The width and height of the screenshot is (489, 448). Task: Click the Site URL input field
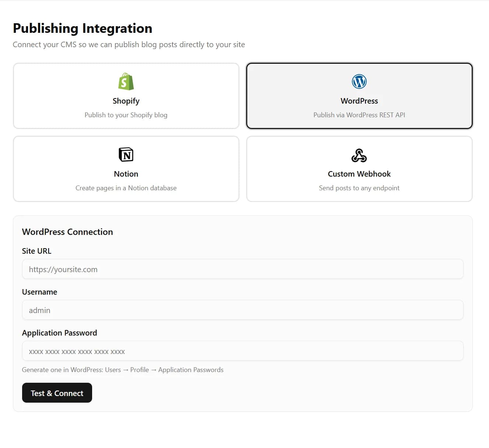[242, 269]
